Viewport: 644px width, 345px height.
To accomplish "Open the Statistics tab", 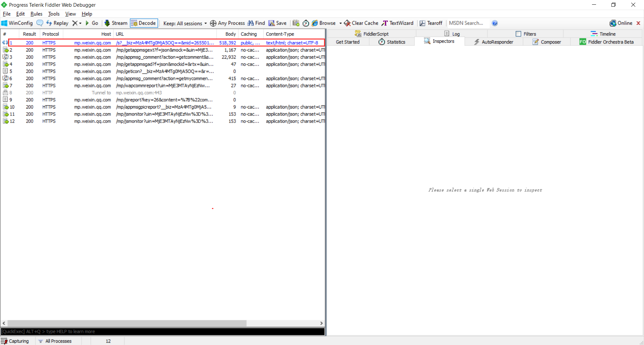I will (x=392, y=42).
